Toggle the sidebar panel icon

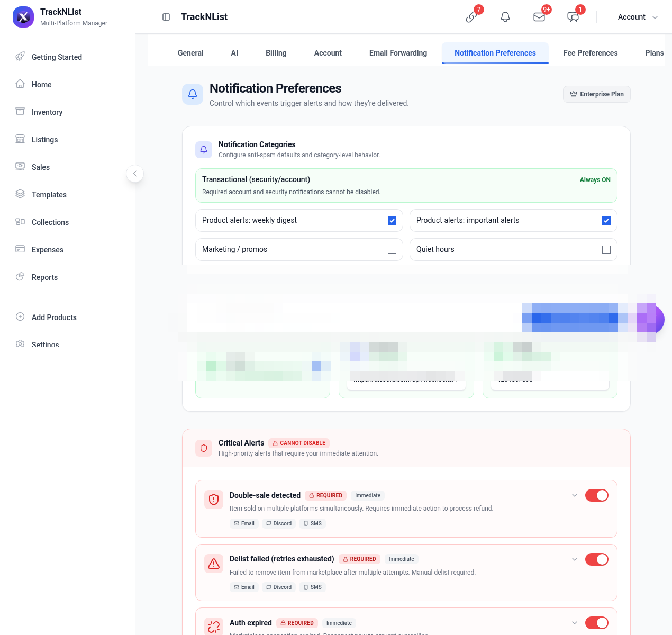pyautogui.click(x=166, y=17)
